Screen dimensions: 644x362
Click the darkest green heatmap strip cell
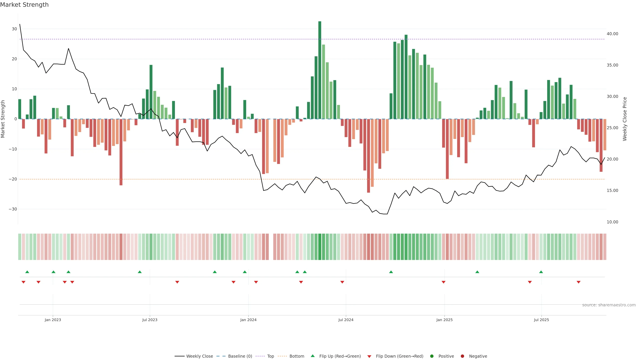pos(320,247)
